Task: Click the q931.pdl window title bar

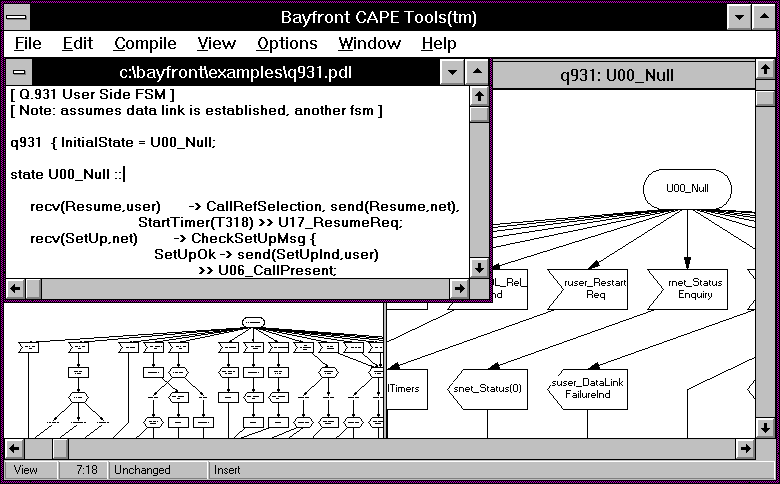Action: tap(236, 73)
